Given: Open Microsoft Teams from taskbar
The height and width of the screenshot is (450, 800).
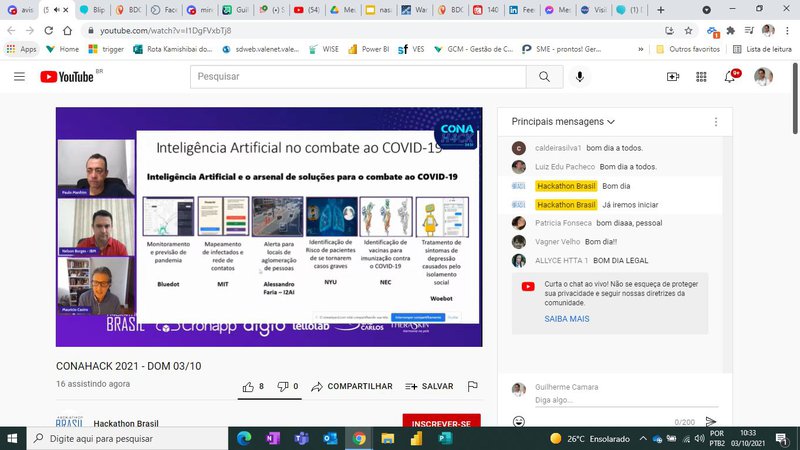Looking at the screenshot, I should (x=301, y=438).
